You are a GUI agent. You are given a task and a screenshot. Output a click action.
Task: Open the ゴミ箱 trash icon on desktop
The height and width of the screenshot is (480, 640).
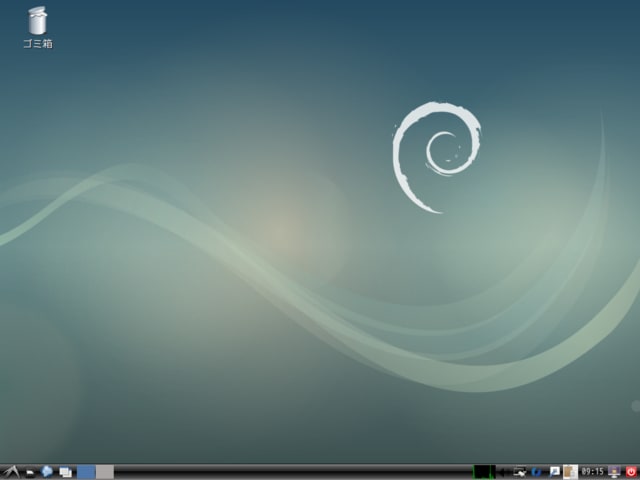coord(38,27)
